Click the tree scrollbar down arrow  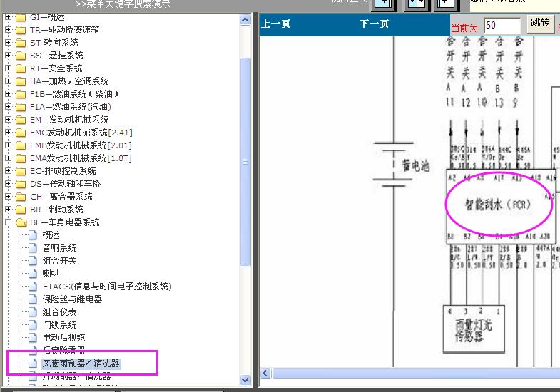[x=245, y=380]
